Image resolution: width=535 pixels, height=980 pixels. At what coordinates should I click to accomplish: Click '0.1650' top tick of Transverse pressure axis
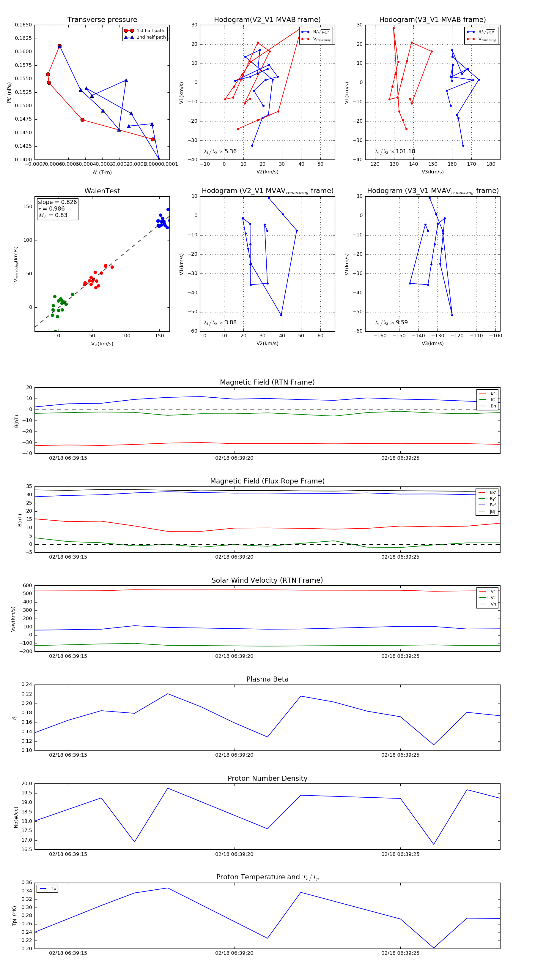(x=23, y=25)
